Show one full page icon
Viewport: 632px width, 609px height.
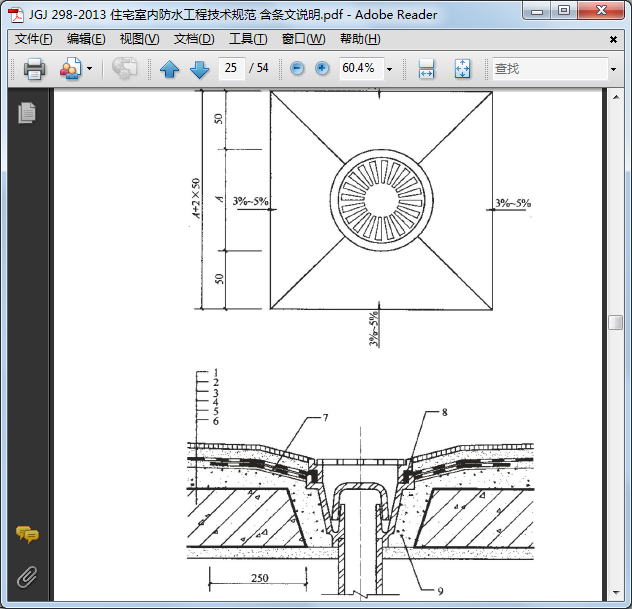click(462, 69)
